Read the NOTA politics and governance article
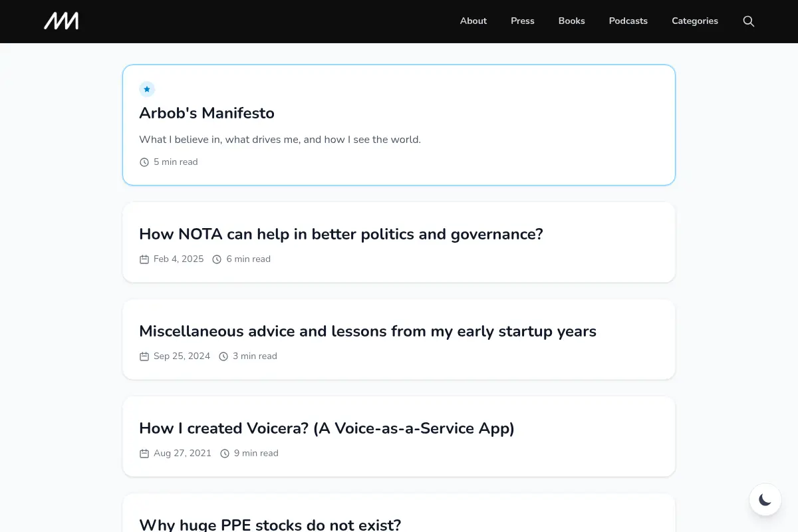 click(341, 234)
